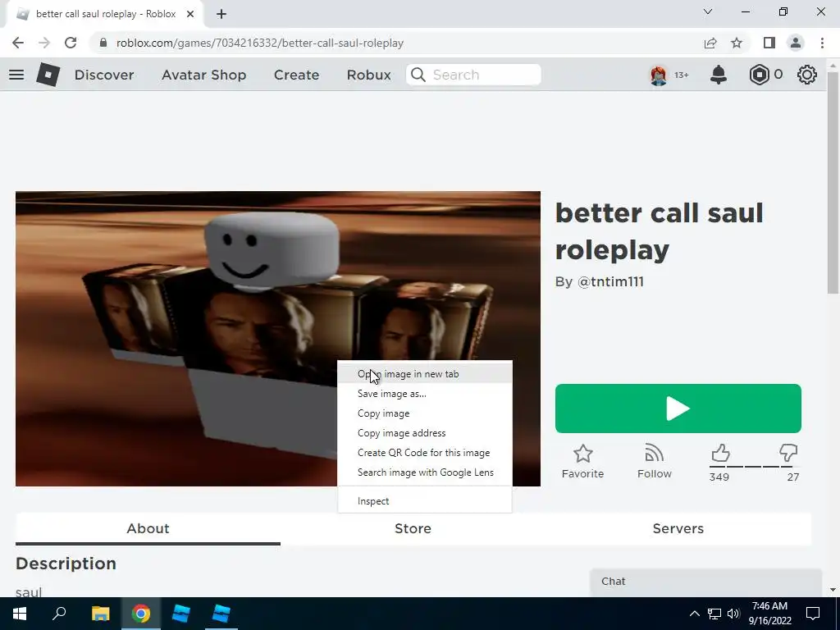This screenshot has height=630, width=840.
Task: Click the Roblox logo home icon
Action: 48,75
